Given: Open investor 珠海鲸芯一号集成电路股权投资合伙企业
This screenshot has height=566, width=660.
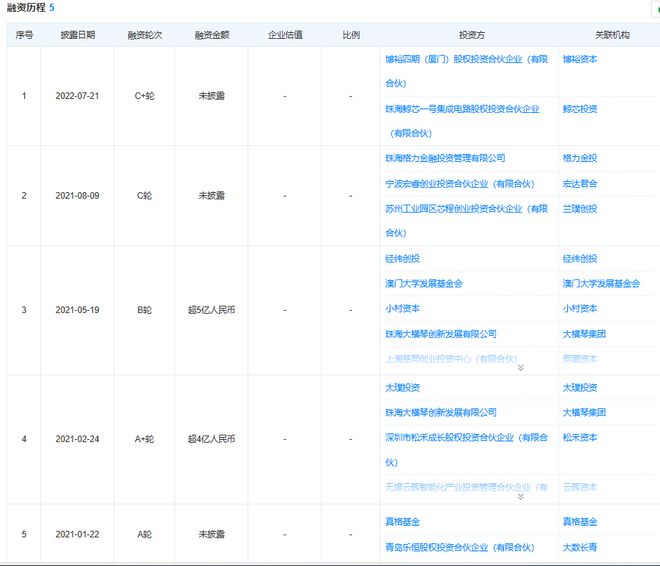Looking at the screenshot, I should pos(462,121).
